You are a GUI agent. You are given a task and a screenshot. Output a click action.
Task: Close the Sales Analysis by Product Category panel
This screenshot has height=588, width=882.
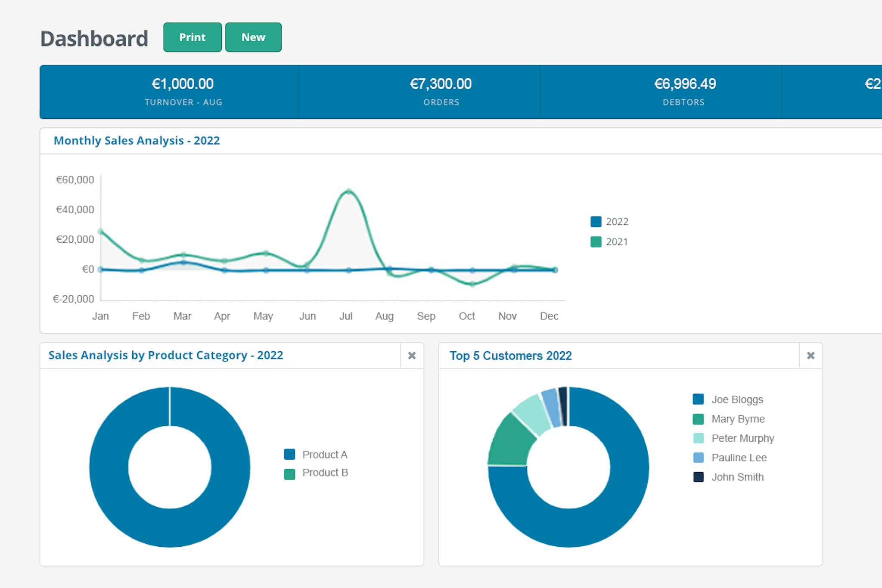tap(412, 356)
